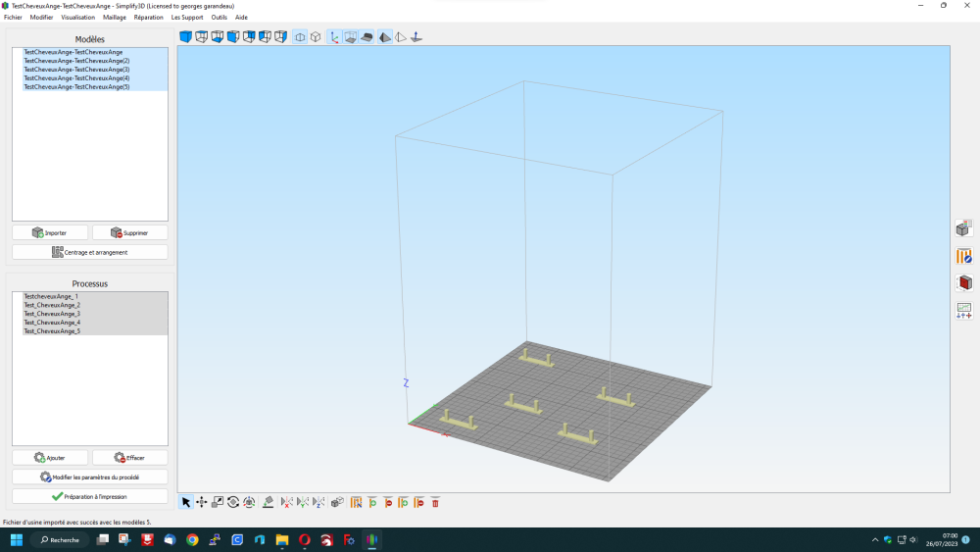Open the Fichier menu
Viewport: 980px width, 552px height.
13,18
